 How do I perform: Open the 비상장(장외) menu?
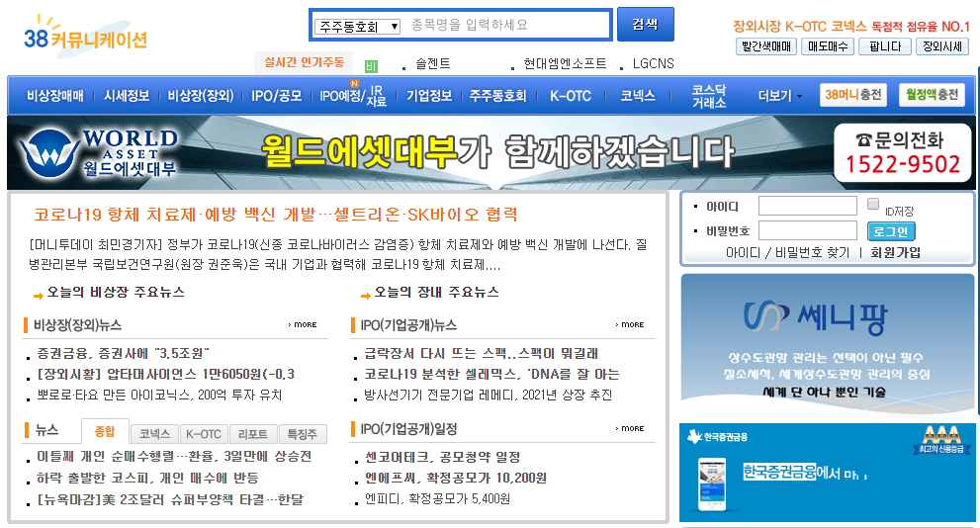coord(201,96)
